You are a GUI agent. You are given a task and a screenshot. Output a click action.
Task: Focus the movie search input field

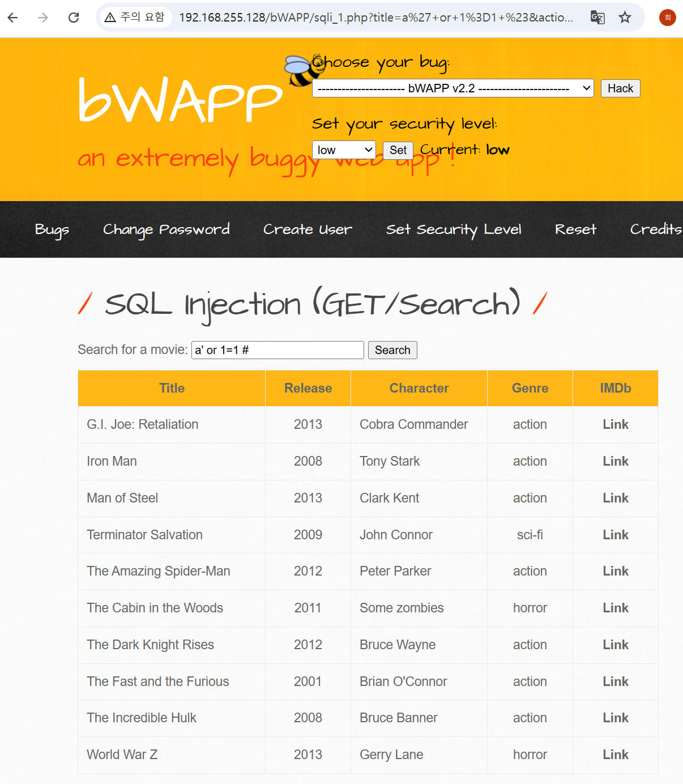point(278,350)
